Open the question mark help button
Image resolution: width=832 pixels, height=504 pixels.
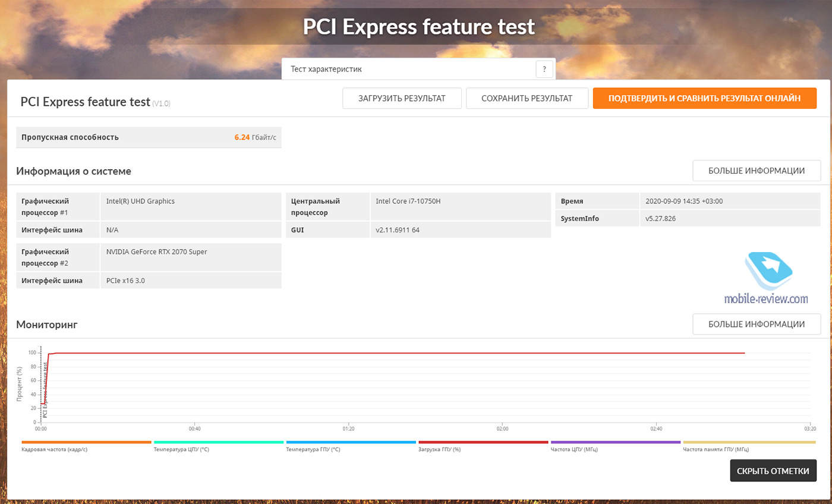click(544, 69)
